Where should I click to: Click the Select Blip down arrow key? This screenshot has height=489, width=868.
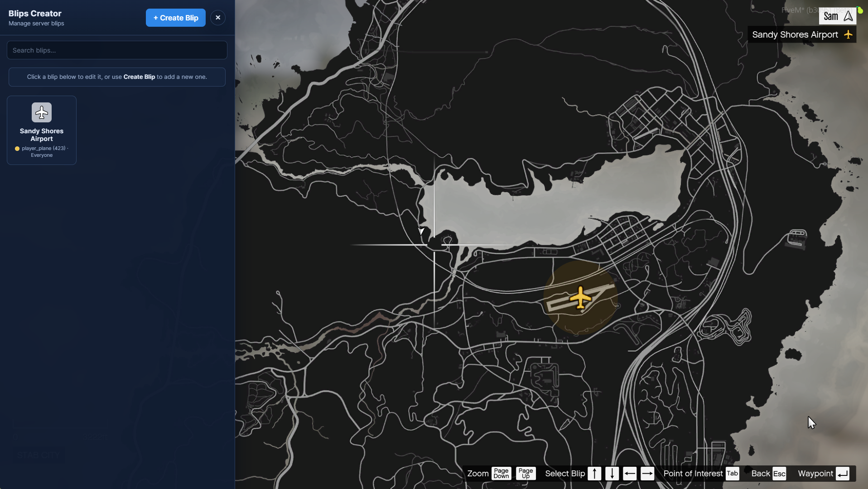(x=612, y=474)
